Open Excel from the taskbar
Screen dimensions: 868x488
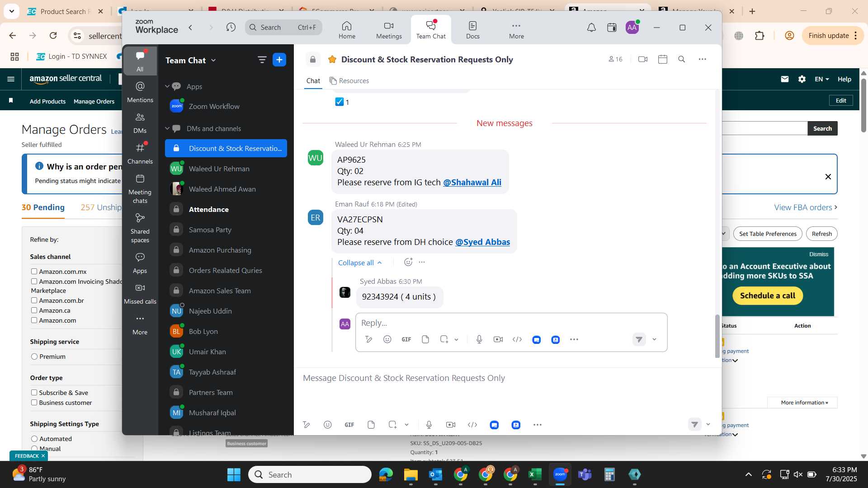coord(535,474)
